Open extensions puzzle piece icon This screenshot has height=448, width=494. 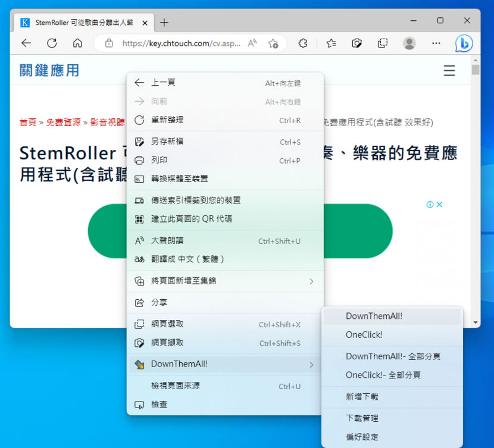tap(303, 43)
